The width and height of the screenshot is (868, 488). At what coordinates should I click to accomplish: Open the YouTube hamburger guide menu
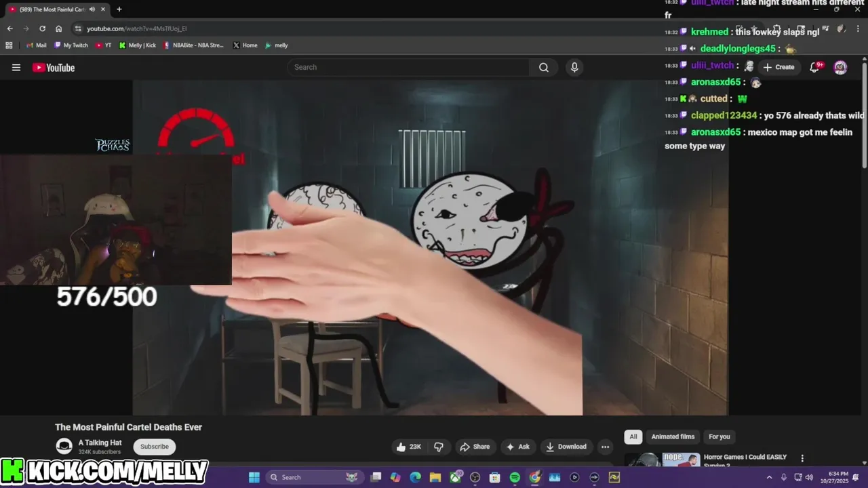pyautogui.click(x=16, y=67)
